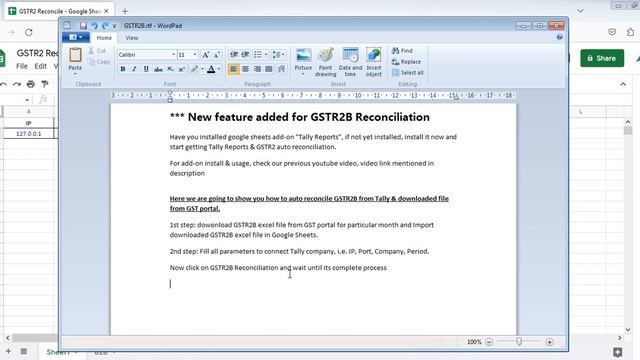Close the GSTR2 Reconcile browser tab

[107, 11]
